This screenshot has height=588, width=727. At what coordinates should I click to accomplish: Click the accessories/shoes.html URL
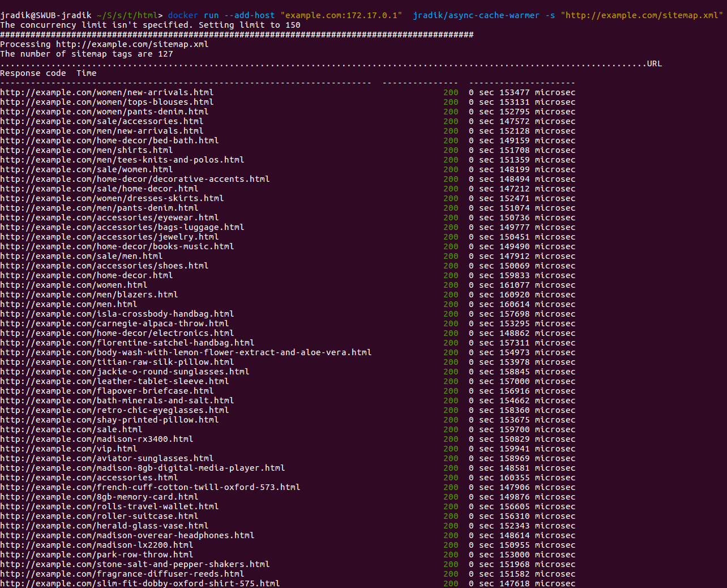(x=104, y=266)
